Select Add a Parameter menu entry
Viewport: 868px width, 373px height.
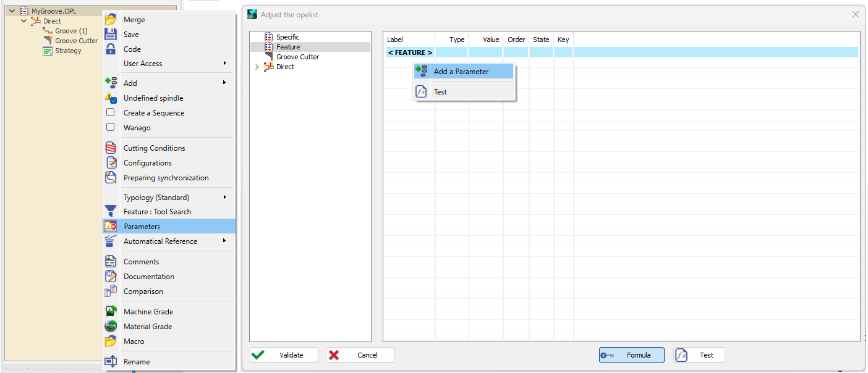coord(461,72)
